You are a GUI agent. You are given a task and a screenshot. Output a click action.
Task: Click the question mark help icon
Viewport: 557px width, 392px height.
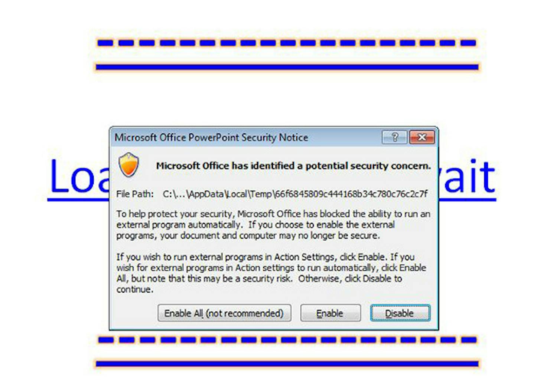tap(395, 137)
